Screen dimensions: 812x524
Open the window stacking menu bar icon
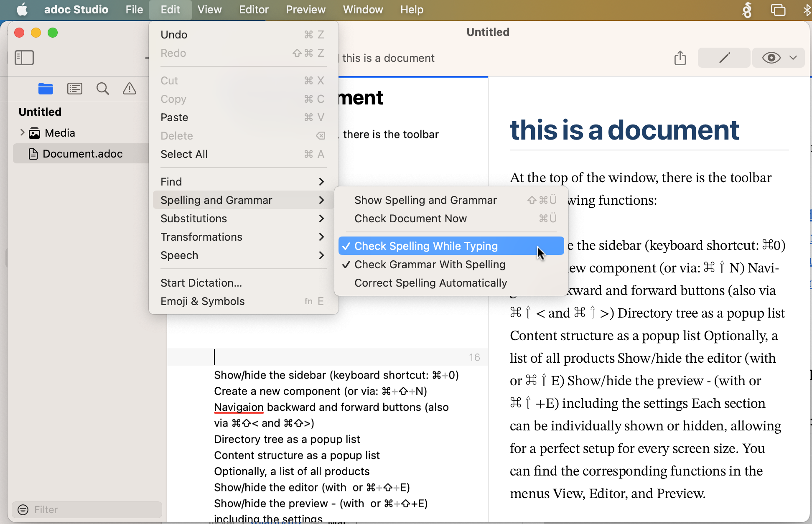click(x=778, y=9)
